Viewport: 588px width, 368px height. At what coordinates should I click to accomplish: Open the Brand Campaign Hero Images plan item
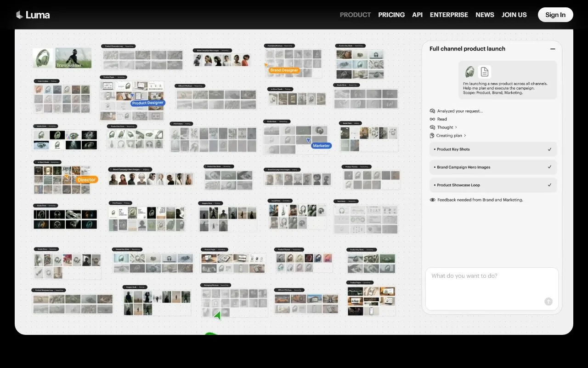493,167
